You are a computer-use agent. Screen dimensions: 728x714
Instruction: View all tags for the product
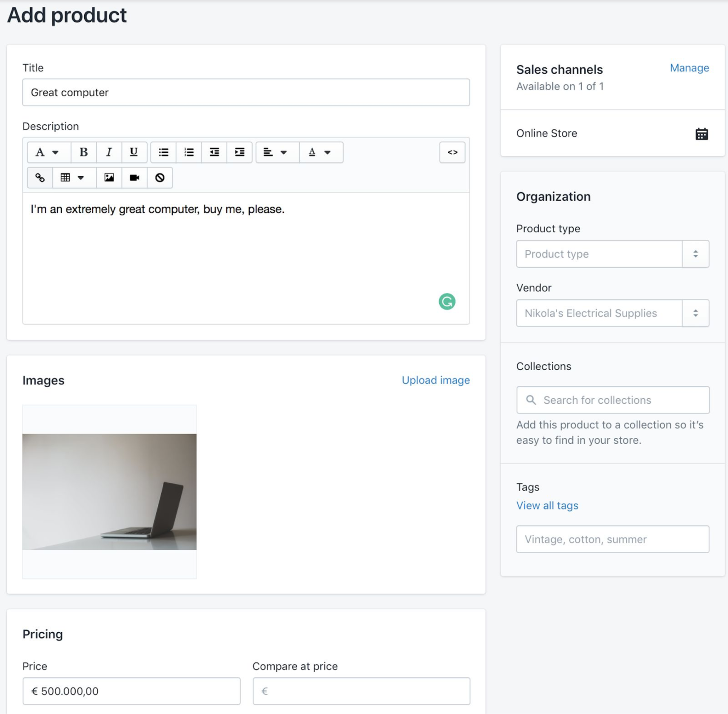547,506
